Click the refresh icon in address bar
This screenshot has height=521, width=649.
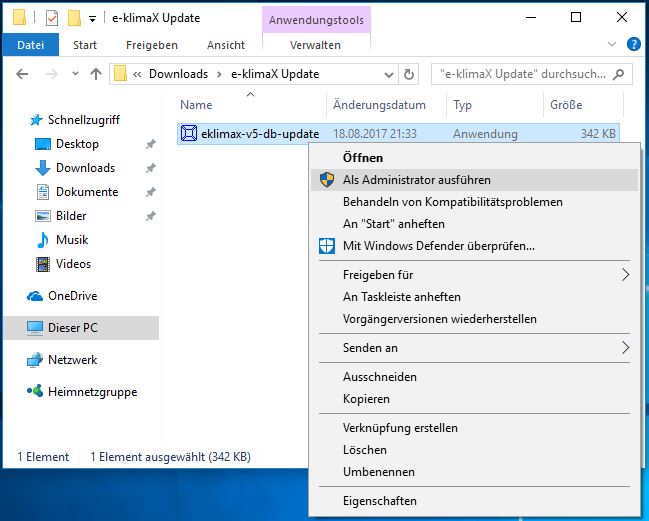pyautogui.click(x=408, y=74)
